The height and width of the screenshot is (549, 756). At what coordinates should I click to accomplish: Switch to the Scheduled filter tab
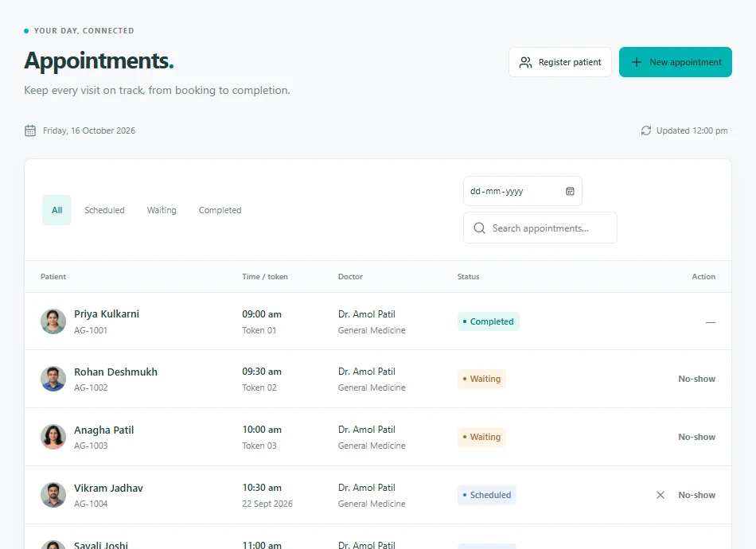pos(104,210)
